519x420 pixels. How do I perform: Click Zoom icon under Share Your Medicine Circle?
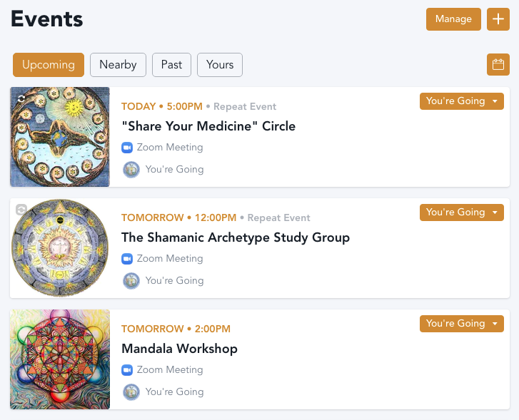click(128, 148)
